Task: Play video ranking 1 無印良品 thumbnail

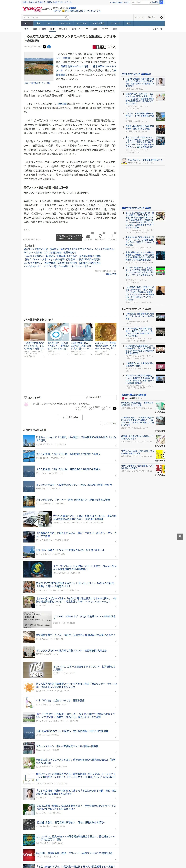Action: point(160,317)
